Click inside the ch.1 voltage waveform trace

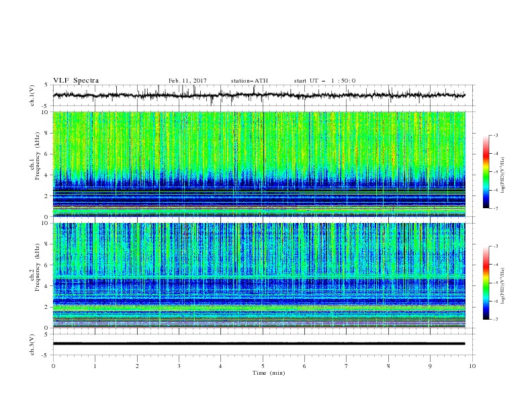259,95
